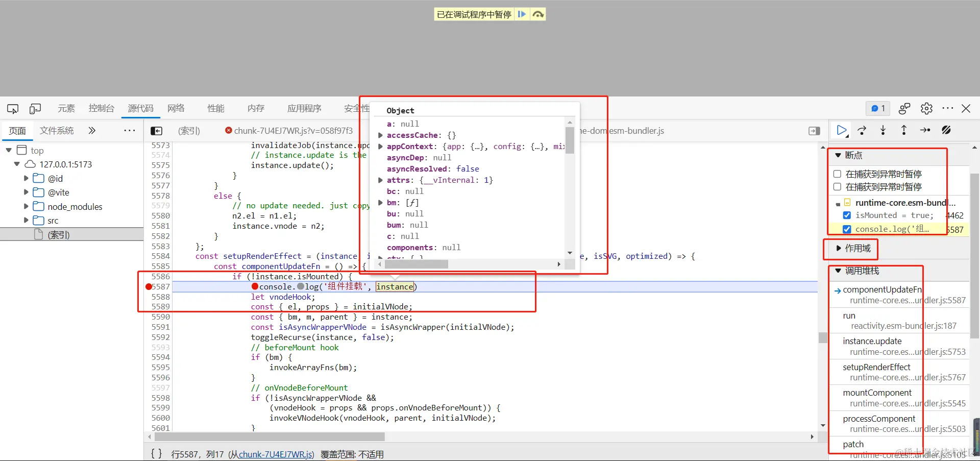Select componentUpdateFn call stack frame
This screenshot has height=461, width=980.
click(x=899, y=295)
